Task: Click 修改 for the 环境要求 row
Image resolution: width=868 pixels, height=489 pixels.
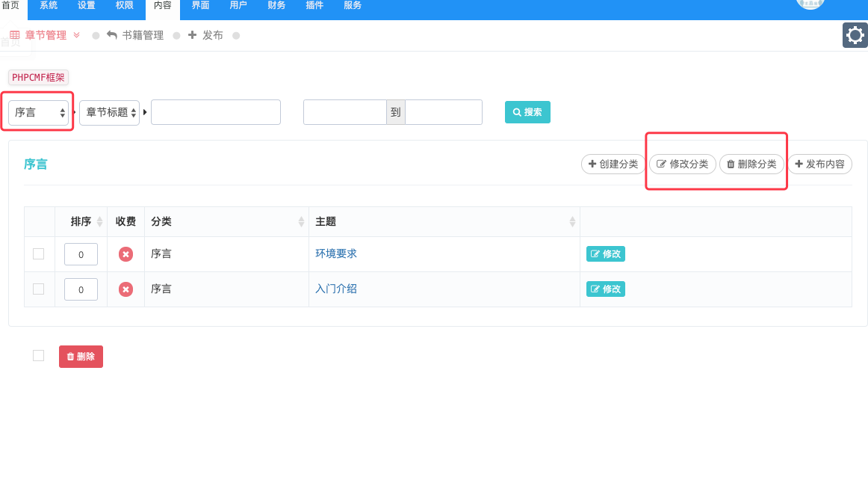Action: click(606, 254)
